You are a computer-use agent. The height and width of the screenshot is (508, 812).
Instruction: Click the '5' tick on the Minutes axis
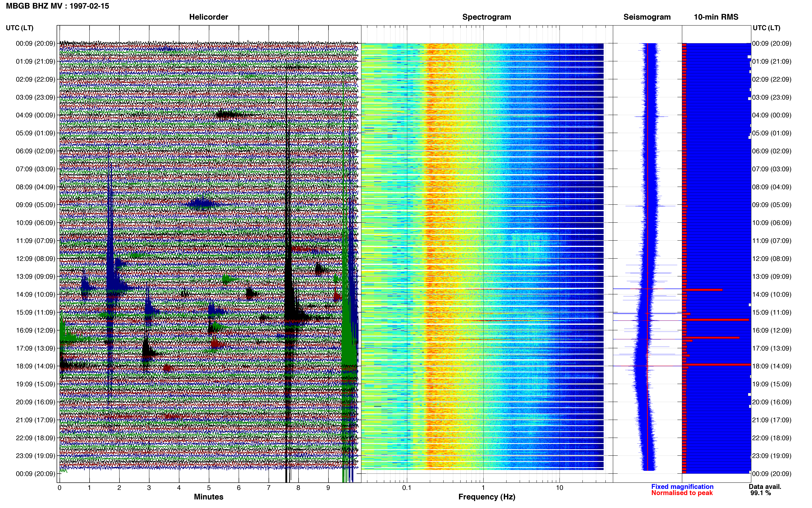(209, 488)
